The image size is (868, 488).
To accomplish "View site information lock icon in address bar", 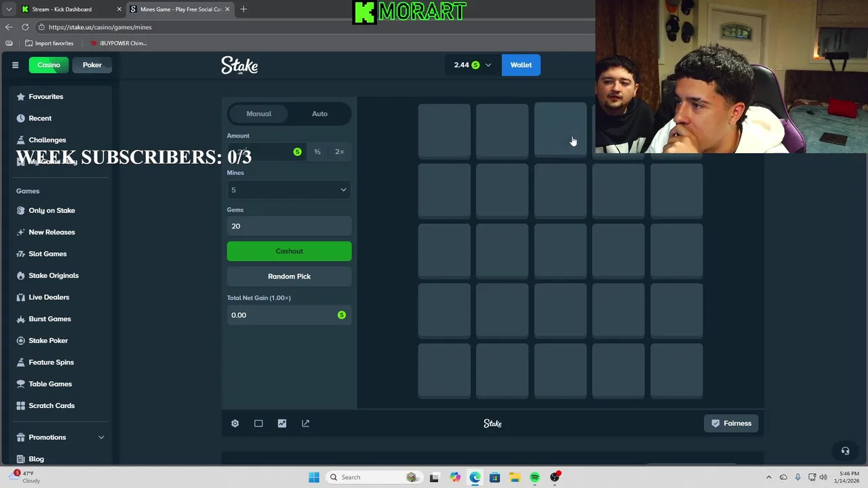I will coord(41,27).
